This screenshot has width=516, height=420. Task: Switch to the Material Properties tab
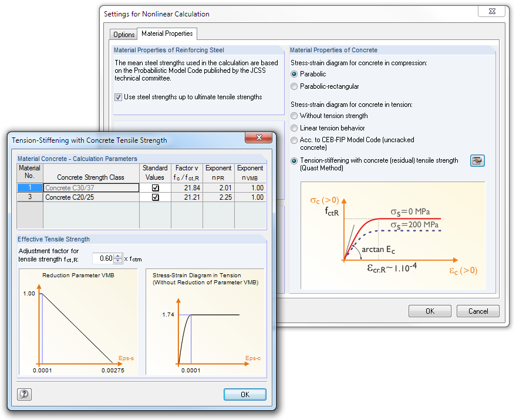[x=167, y=34]
